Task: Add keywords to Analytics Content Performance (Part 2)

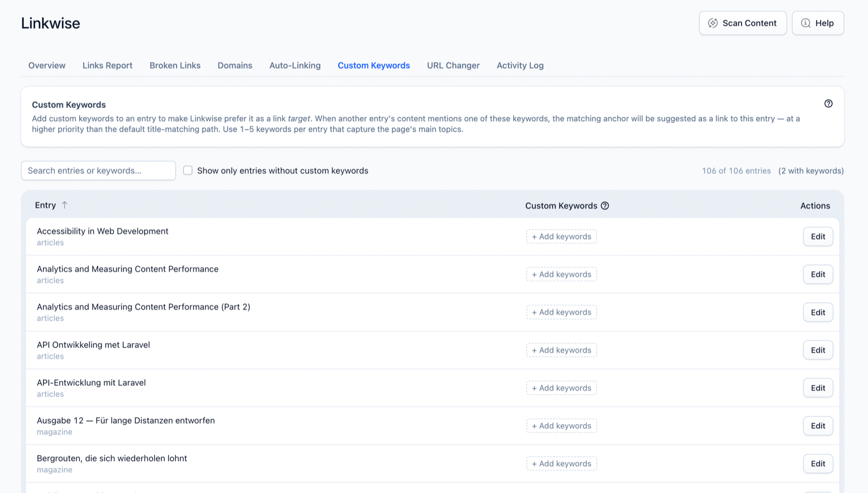Action: [561, 312]
